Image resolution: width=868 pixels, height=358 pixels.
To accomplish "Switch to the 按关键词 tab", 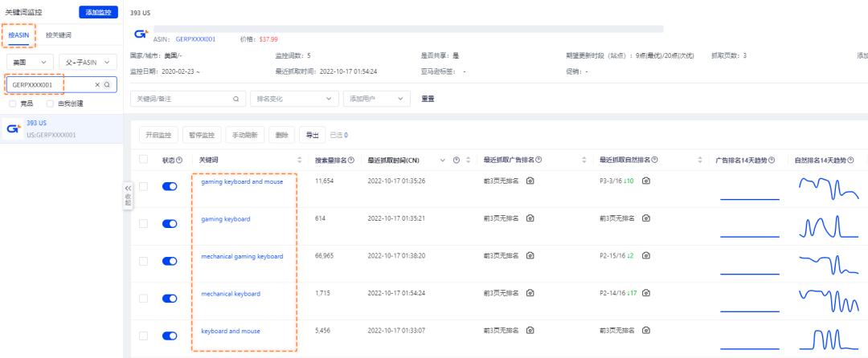I will (x=59, y=35).
